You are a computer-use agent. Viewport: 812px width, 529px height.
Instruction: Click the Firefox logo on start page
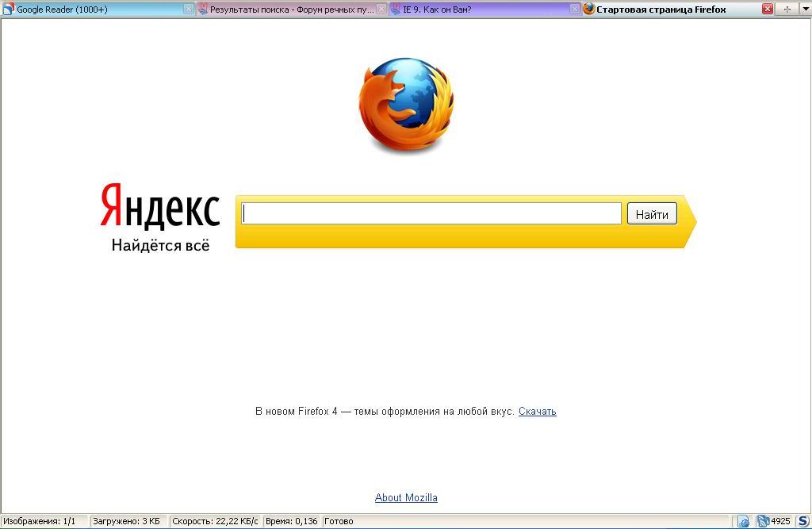click(405, 104)
